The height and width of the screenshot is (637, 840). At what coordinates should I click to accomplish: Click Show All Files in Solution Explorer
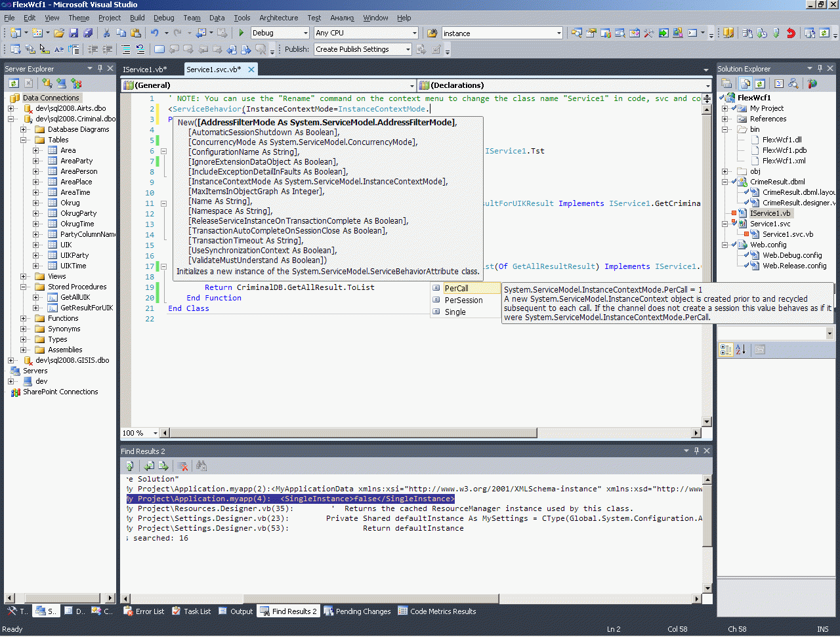(x=745, y=83)
